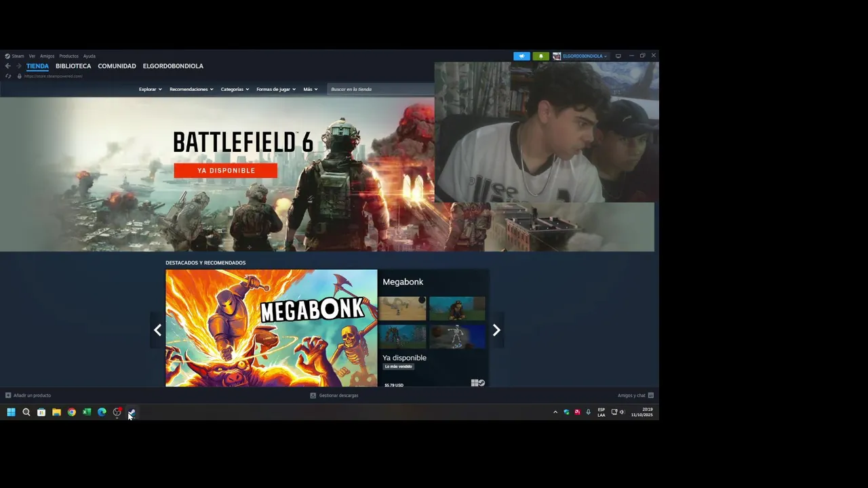Select the TIENDA tab

[37, 66]
